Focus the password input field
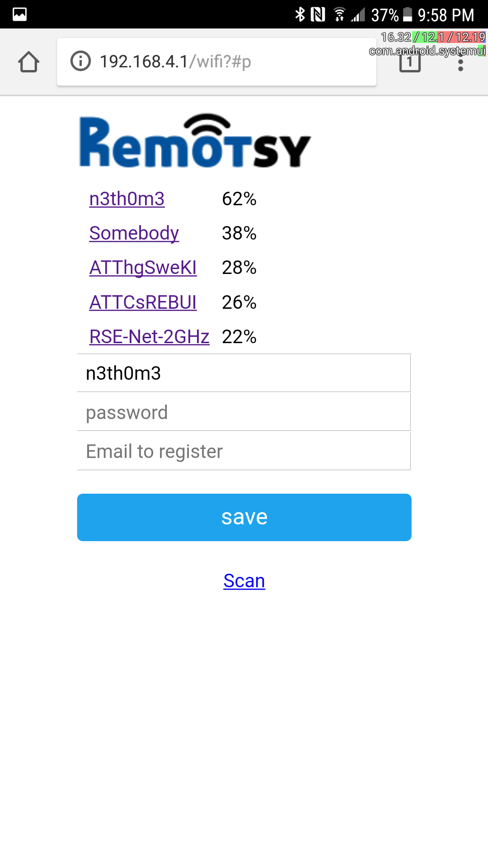Image resolution: width=488 pixels, height=868 pixels. click(x=244, y=412)
